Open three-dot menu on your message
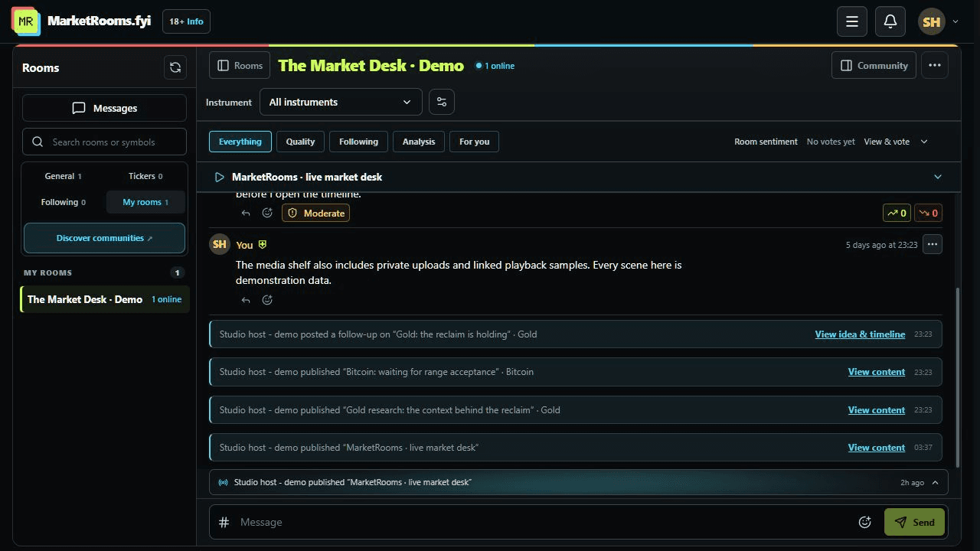Screen dimensions: 980x551 (x=932, y=245)
